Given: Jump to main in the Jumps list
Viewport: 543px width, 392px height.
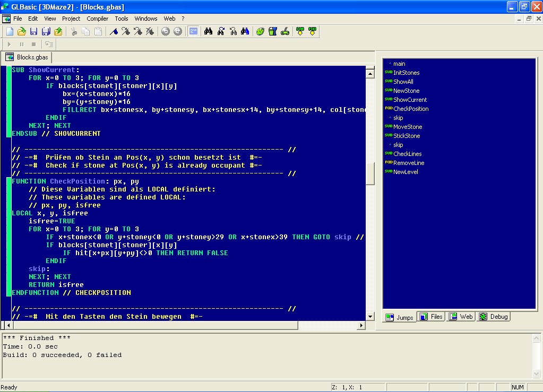Looking at the screenshot, I should (399, 64).
